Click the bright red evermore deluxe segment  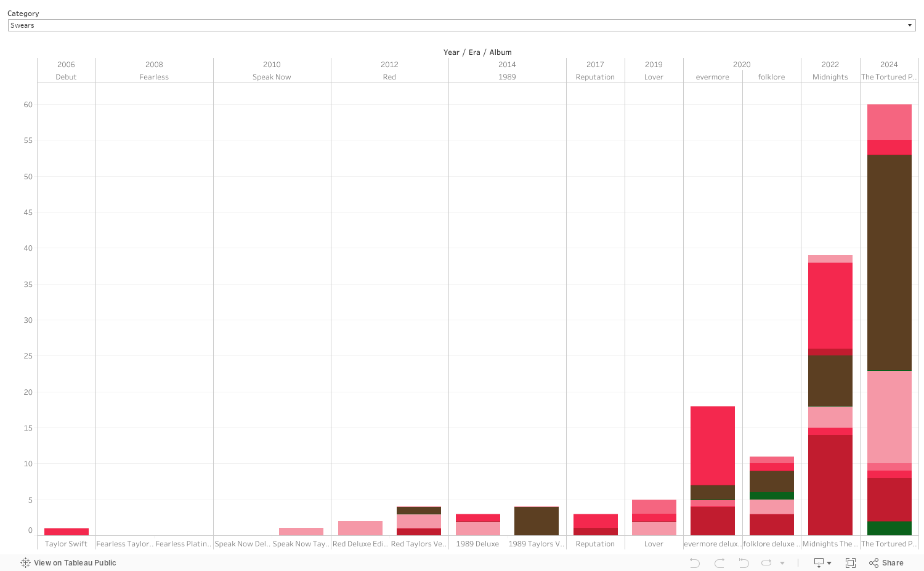[713, 445]
